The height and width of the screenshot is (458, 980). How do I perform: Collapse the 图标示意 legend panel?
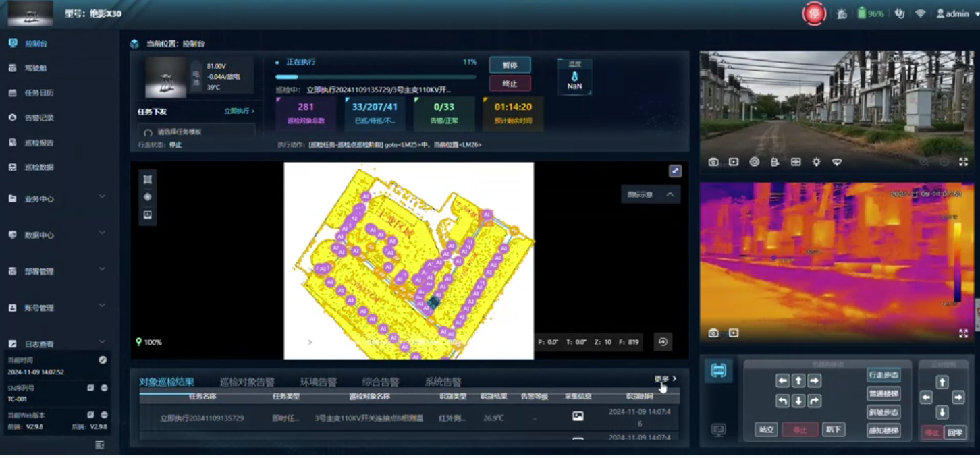pyautogui.click(x=651, y=194)
